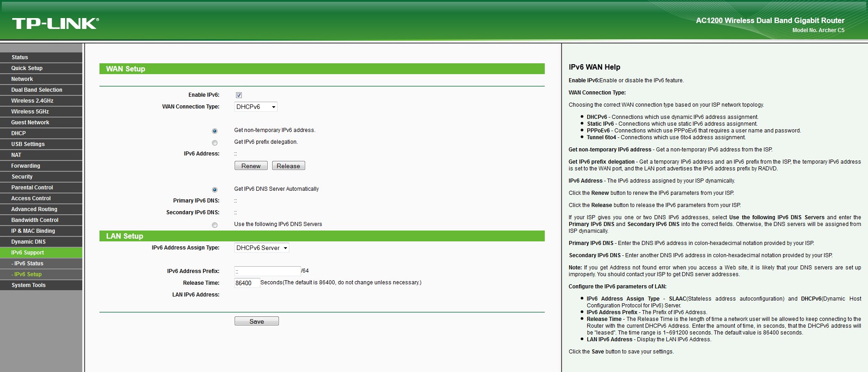
Task: Open the Dual Band Selection menu
Action: click(41, 90)
